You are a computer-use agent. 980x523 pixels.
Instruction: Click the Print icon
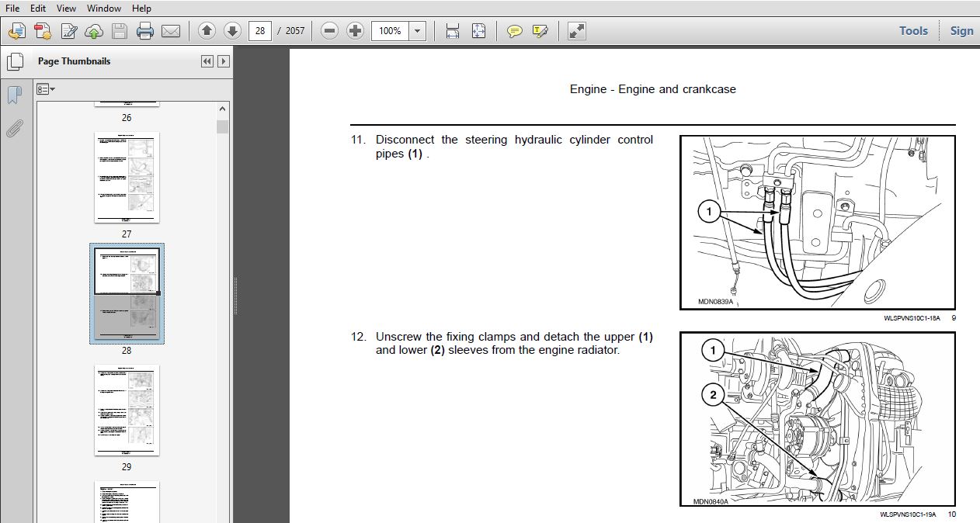pyautogui.click(x=145, y=31)
